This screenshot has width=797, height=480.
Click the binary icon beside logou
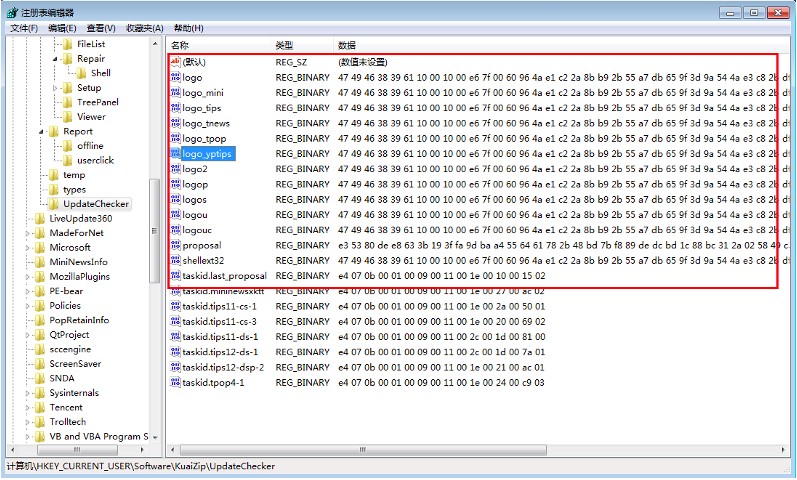coord(175,215)
